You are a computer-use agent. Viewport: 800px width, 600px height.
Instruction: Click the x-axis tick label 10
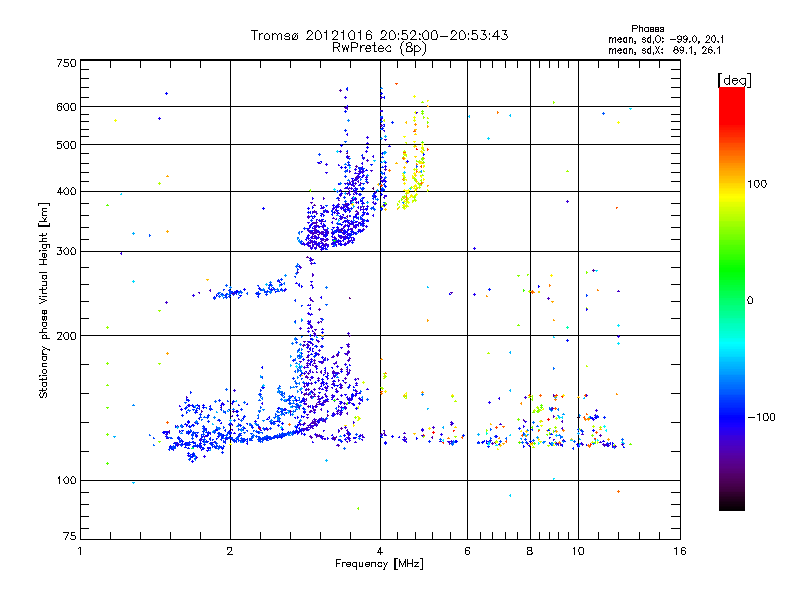pyautogui.click(x=578, y=551)
